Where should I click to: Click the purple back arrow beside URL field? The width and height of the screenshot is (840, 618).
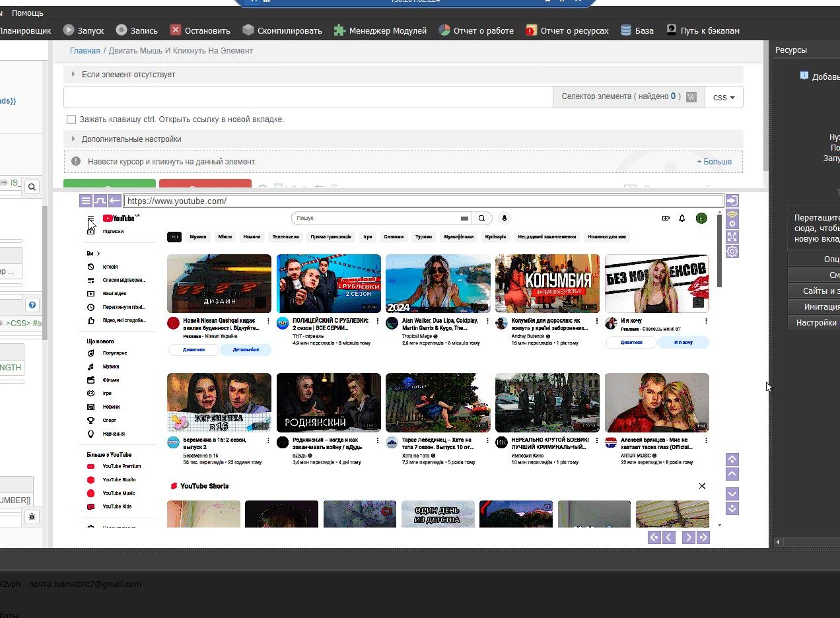coord(114,201)
